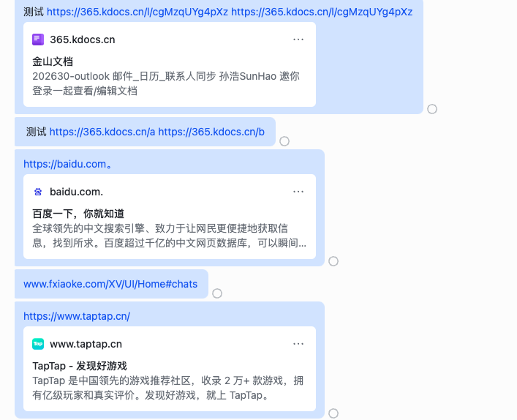Screen dimensions: 517x420
Task: Open the https://www.taptap.cn/ link
Action: click(77, 316)
